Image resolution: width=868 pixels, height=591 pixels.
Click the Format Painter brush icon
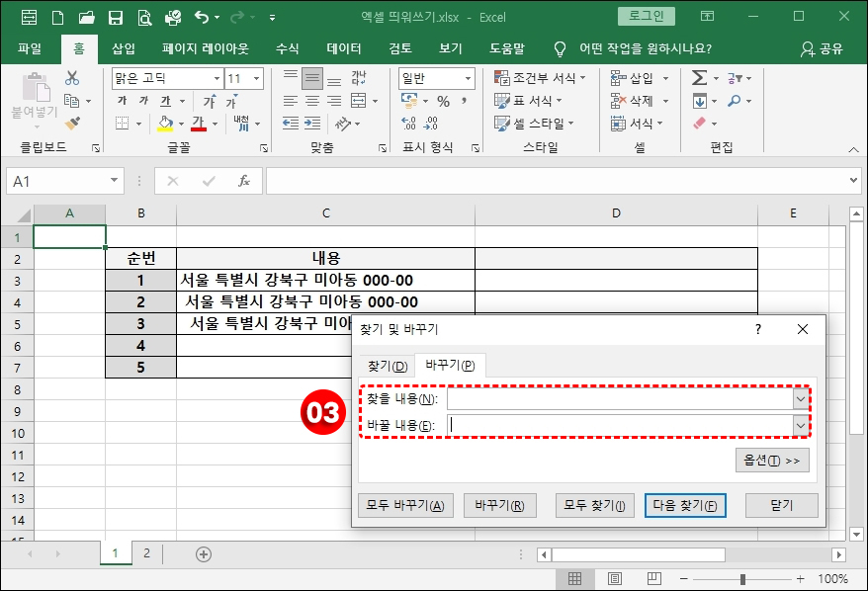(72, 123)
